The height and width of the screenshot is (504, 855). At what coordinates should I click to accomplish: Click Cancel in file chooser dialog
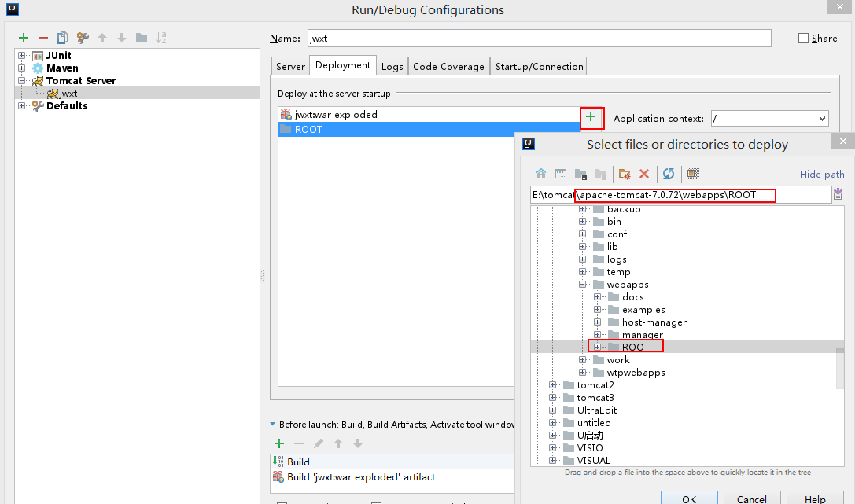[752, 498]
